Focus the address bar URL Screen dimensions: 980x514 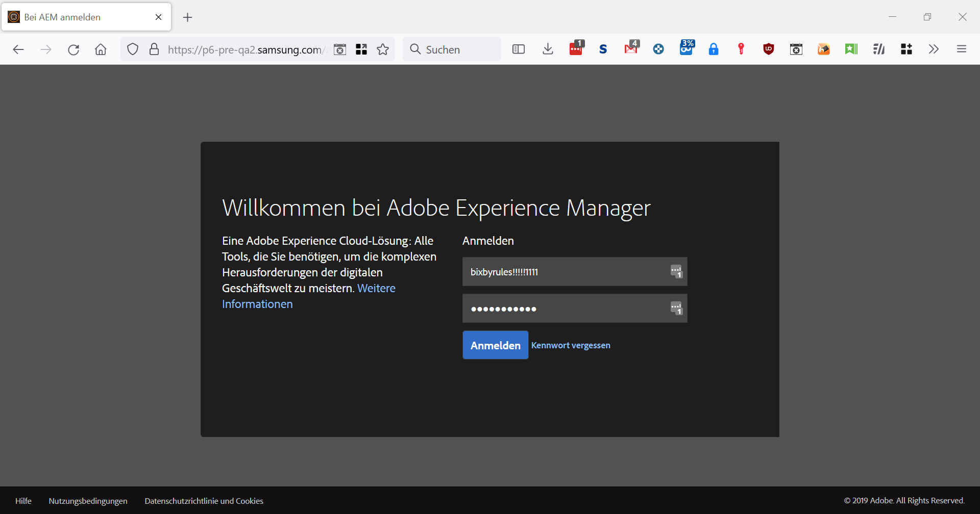246,49
